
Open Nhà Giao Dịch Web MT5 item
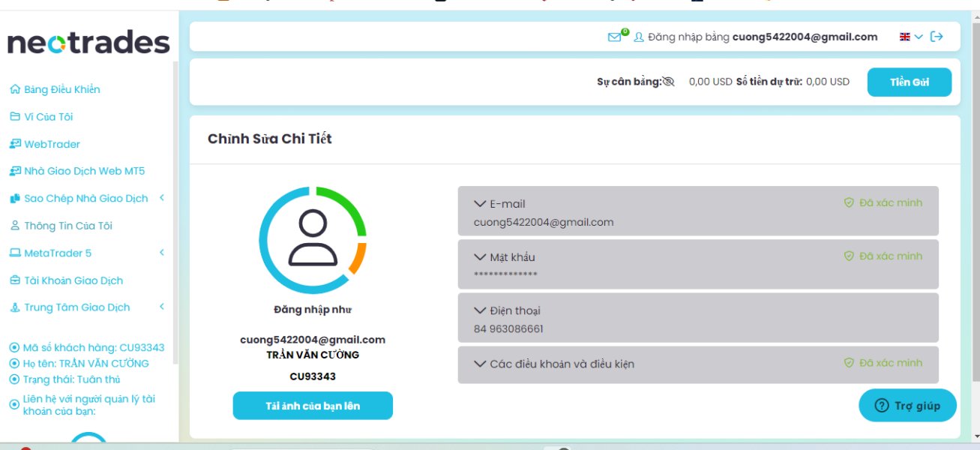click(x=85, y=171)
